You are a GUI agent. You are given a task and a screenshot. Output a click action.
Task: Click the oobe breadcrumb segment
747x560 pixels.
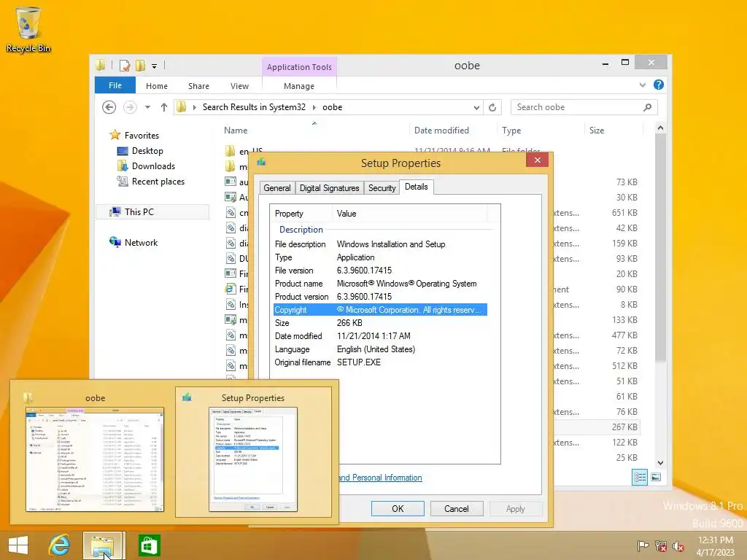point(332,107)
